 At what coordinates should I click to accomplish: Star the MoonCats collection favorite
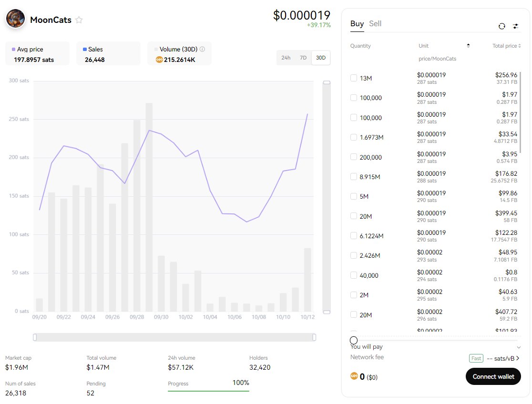[x=79, y=20]
